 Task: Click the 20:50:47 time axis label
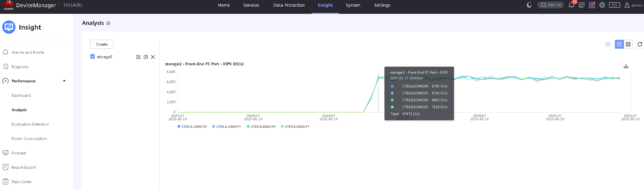tap(479, 118)
